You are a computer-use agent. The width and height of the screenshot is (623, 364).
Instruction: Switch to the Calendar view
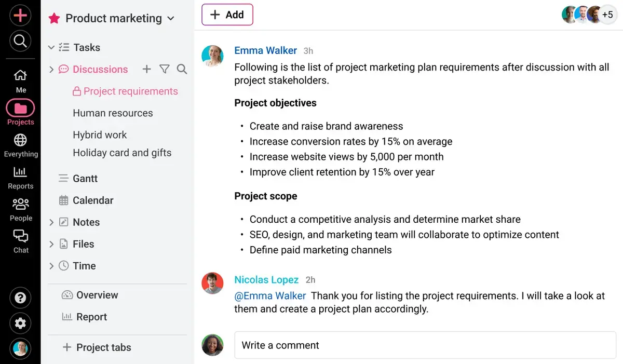tap(92, 200)
